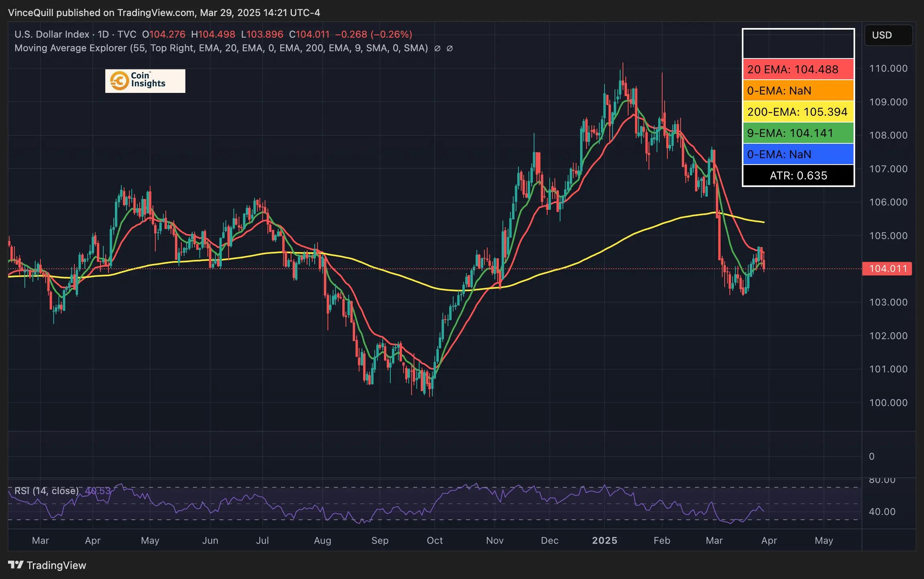Click the closing value C104.011 in header
Viewport: 924px width, 579px height.
coord(309,34)
